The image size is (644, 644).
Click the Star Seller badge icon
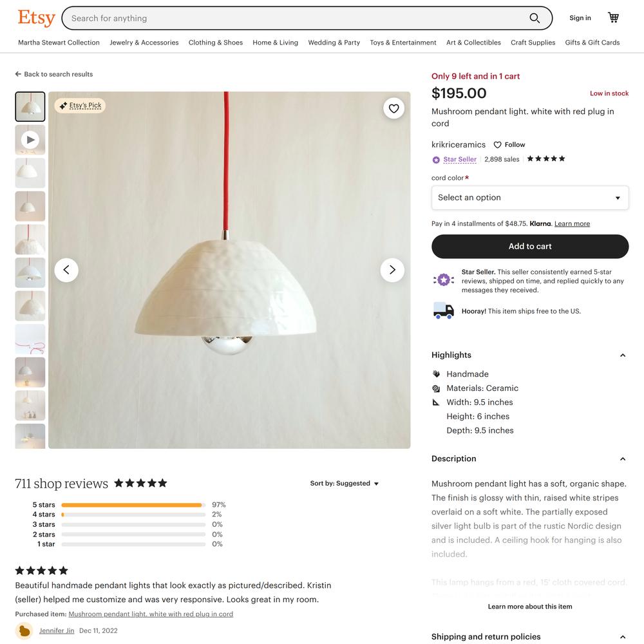[436, 160]
